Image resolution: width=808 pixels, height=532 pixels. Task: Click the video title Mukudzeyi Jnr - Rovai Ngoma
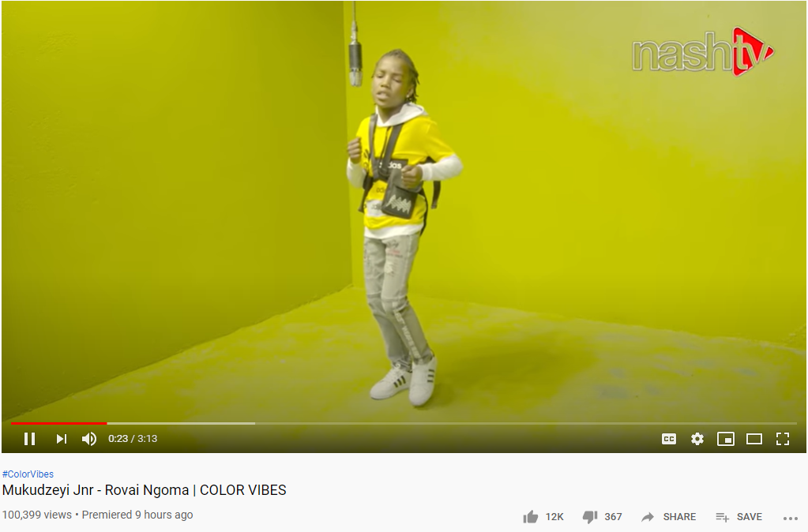96,489
